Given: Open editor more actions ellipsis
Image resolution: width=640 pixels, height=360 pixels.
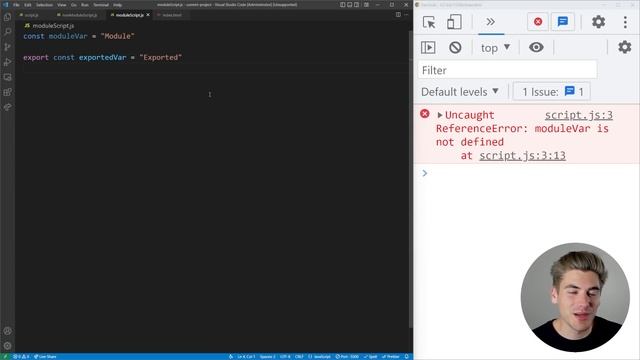Looking at the screenshot, I should [406, 15].
